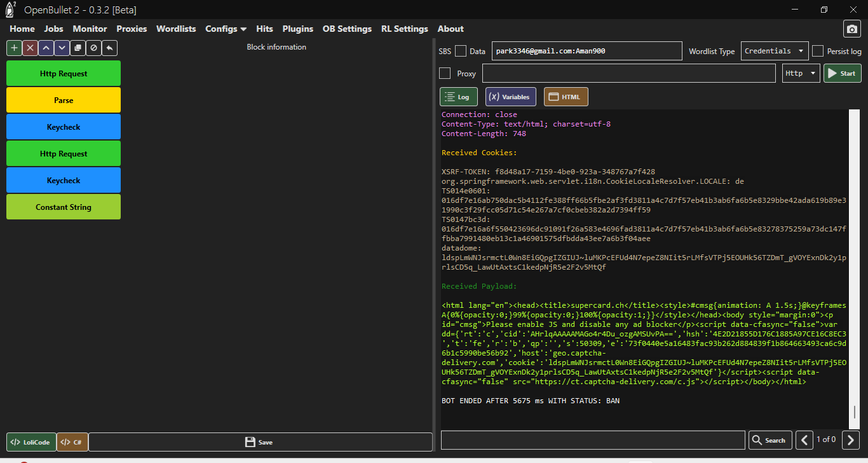The height and width of the screenshot is (463, 868).
Task: Enable the Persist log checkbox
Action: (x=818, y=51)
